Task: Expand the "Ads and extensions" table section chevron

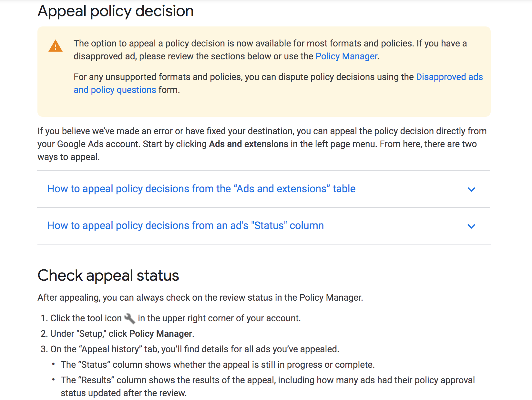Action: [x=471, y=189]
